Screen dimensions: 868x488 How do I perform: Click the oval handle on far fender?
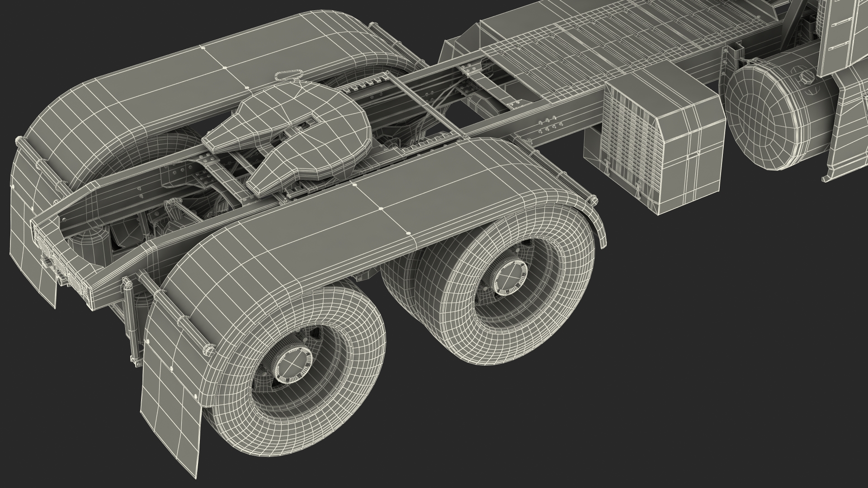point(288,74)
